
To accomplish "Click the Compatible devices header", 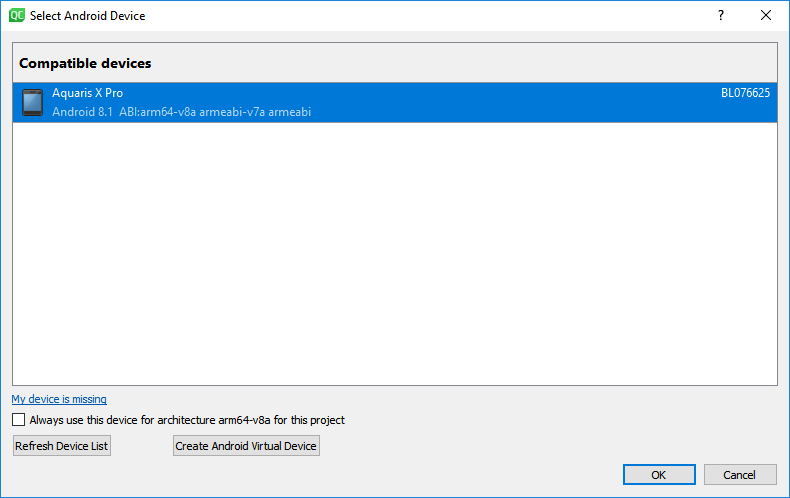I will (85, 63).
